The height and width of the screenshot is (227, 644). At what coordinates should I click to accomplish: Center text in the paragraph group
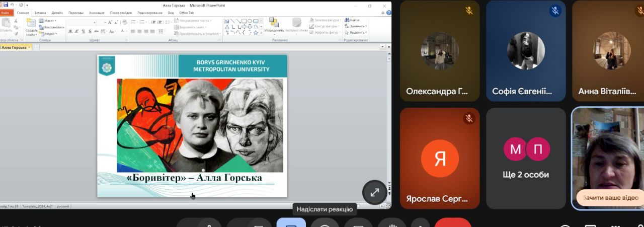[139, 31]
